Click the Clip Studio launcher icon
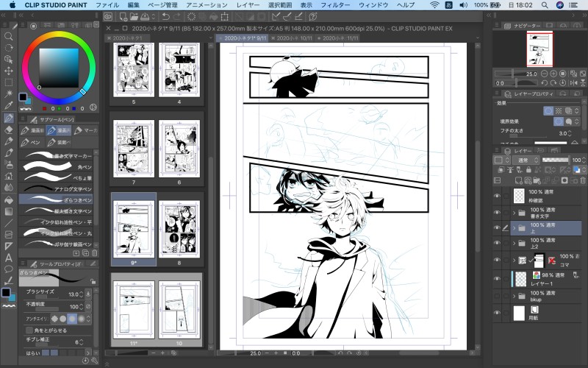588x368 pixels. pos(108,16)
